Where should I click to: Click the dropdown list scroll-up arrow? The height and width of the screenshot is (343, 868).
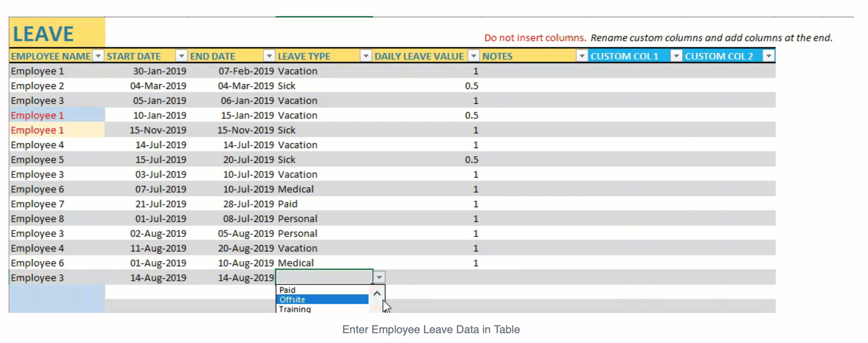[377, 293]
